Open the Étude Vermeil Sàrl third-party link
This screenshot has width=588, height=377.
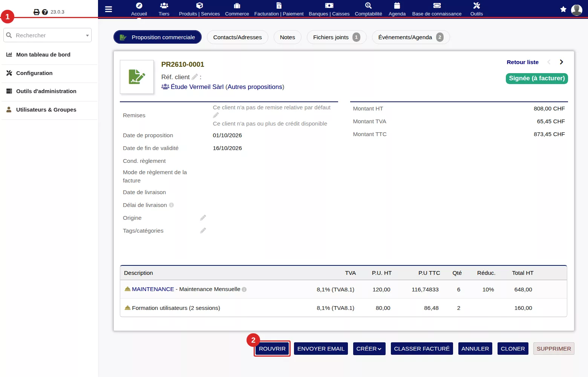pos(197,87)
